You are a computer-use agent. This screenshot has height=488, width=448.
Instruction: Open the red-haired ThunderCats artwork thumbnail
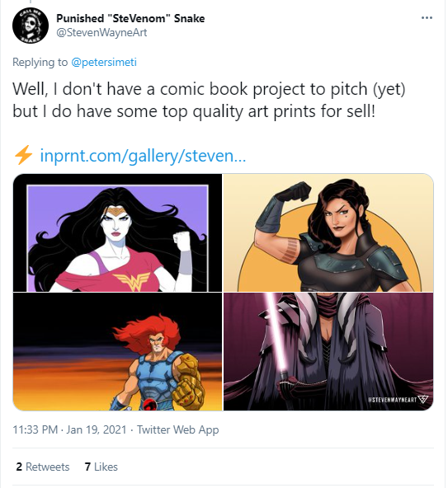pyautogui.click(x=117, y=352)
